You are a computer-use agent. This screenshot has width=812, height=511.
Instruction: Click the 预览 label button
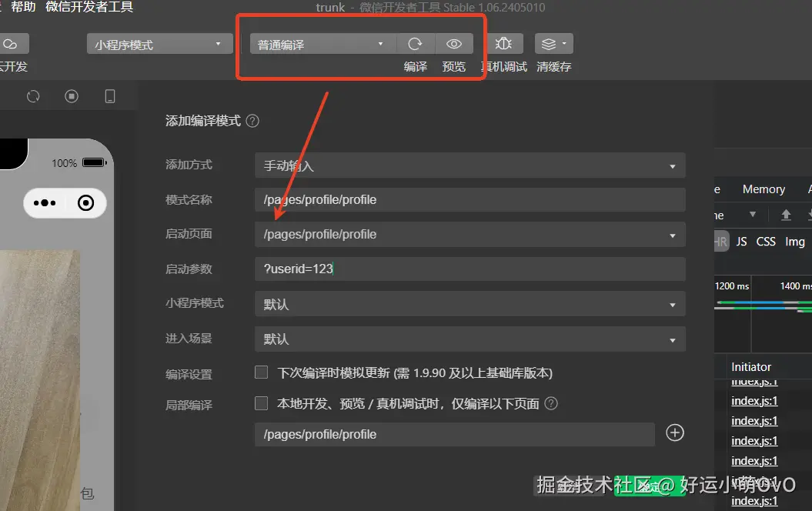(x=454, y=67)
